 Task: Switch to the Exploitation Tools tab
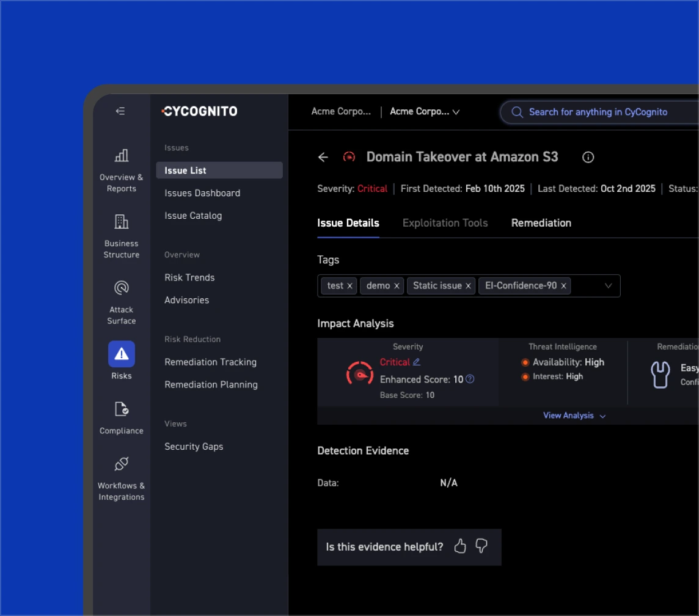(445, 223)
